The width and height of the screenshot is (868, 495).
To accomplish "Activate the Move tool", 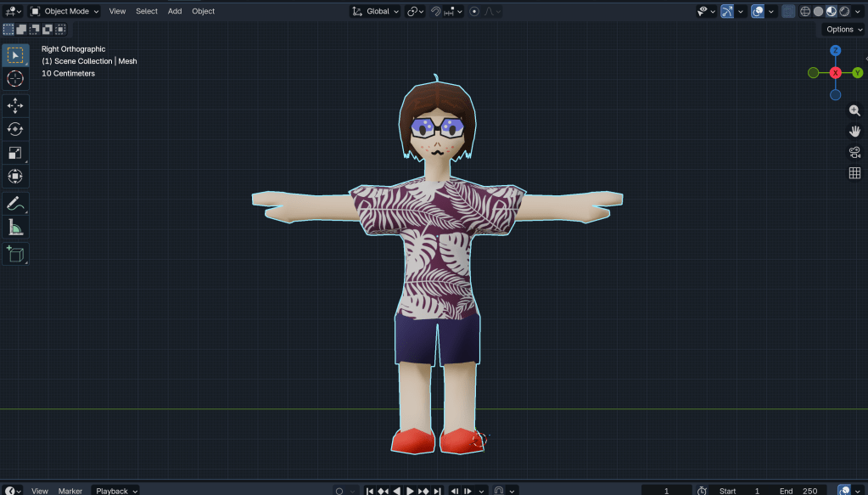I will 15,106.
